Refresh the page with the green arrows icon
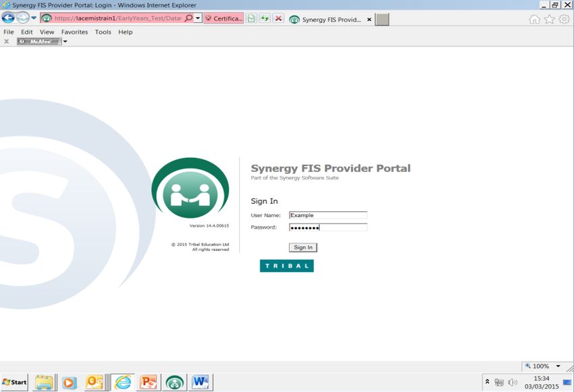The height and width of the screenshot is (392, 574). point(265,18)
